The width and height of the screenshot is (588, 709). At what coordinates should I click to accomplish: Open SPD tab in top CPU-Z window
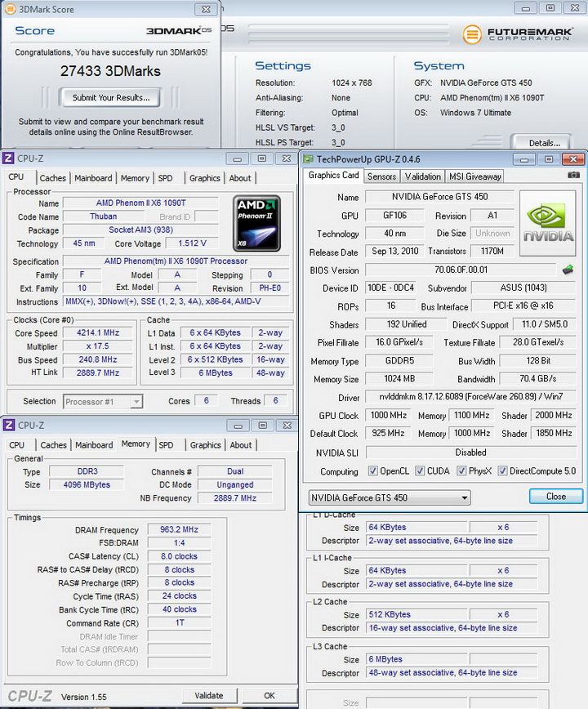(166, 178)
